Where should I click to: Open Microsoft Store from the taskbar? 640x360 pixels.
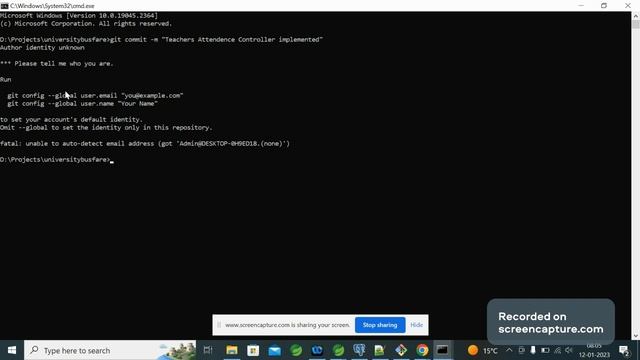point(253,350)
